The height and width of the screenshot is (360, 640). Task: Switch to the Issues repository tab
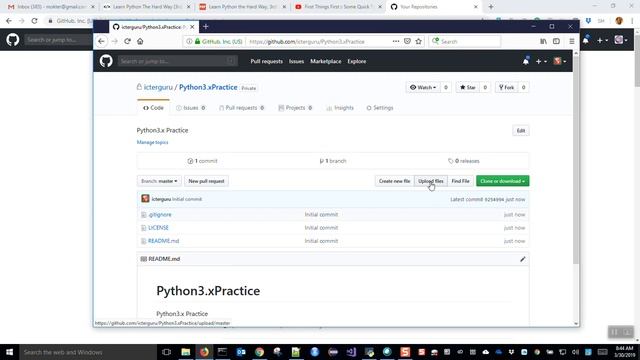(x=191, y=108)
